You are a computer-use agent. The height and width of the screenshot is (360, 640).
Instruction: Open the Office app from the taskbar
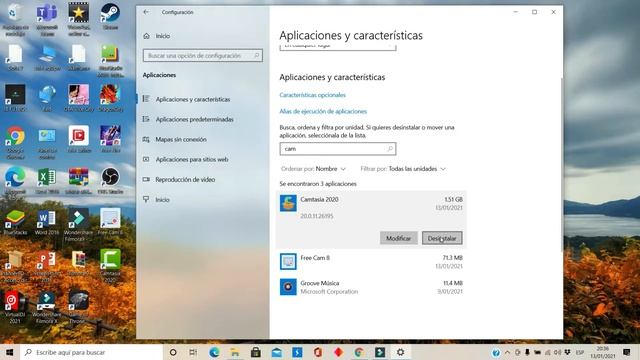tap(318, 352)
